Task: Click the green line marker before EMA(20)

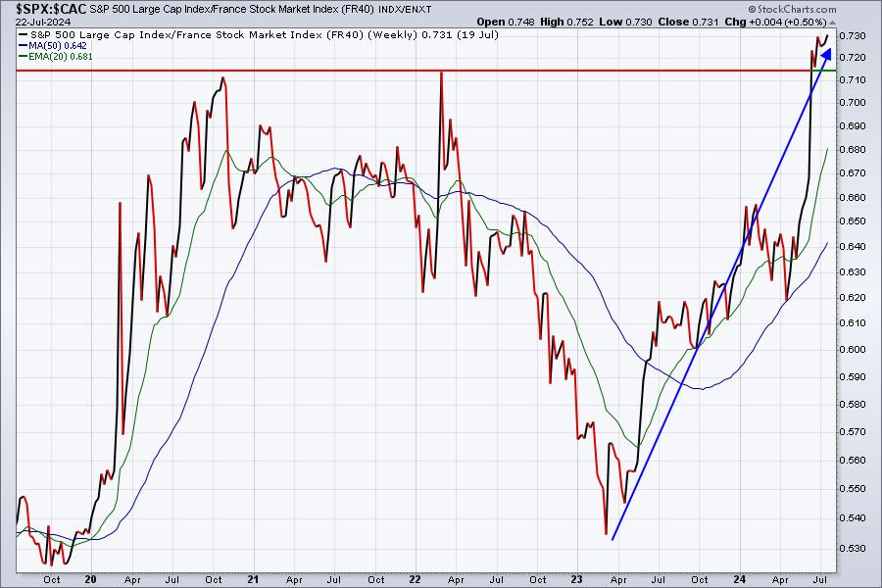Action: coord(23,56)
